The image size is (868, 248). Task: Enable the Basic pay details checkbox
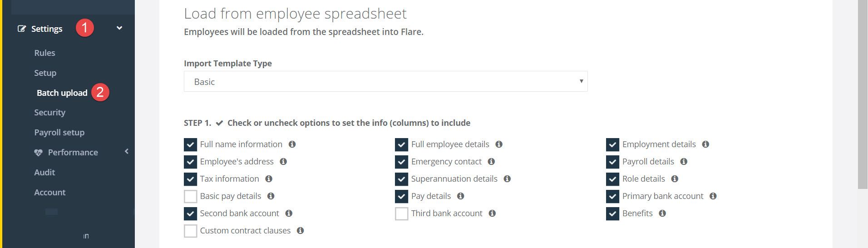(x=190, y=196)
